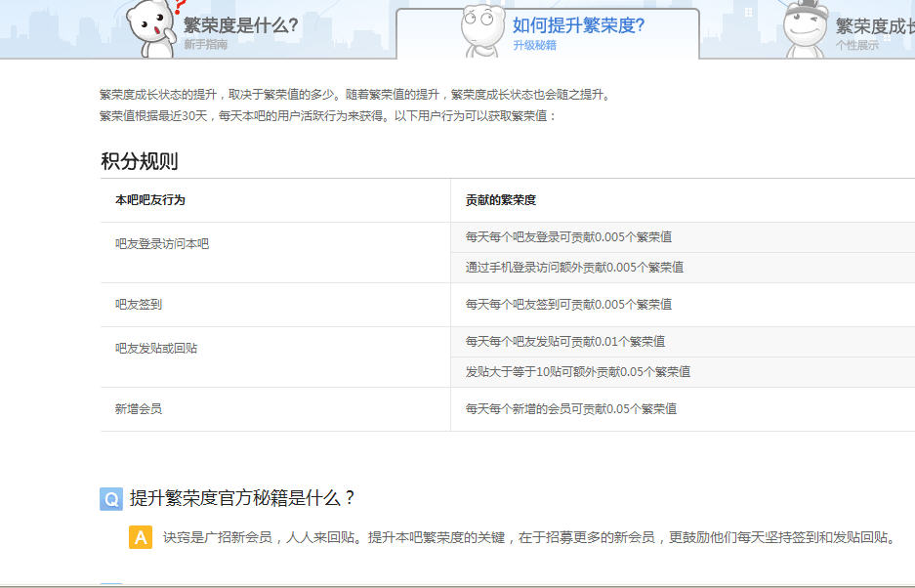Click the 积分规则 heading
Image resolution: width=915 pixels, height=588 pixels.
click(x=140, y=160)
